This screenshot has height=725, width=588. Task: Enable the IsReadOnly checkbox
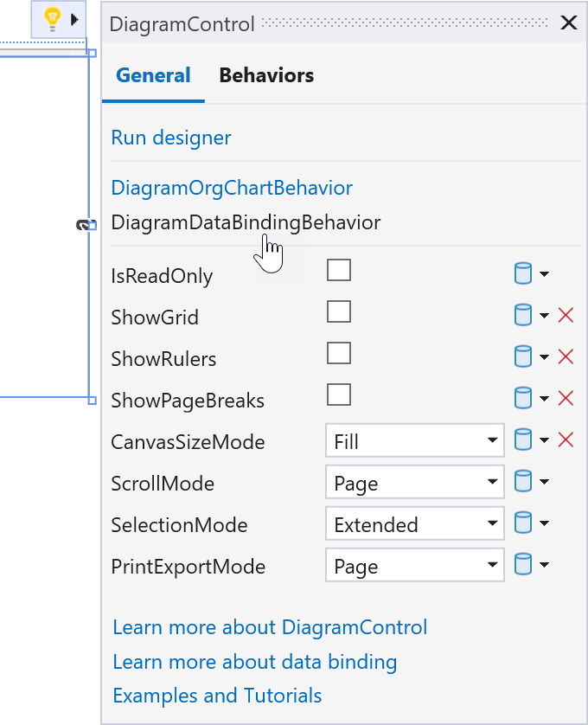click(x=339, y=271)
